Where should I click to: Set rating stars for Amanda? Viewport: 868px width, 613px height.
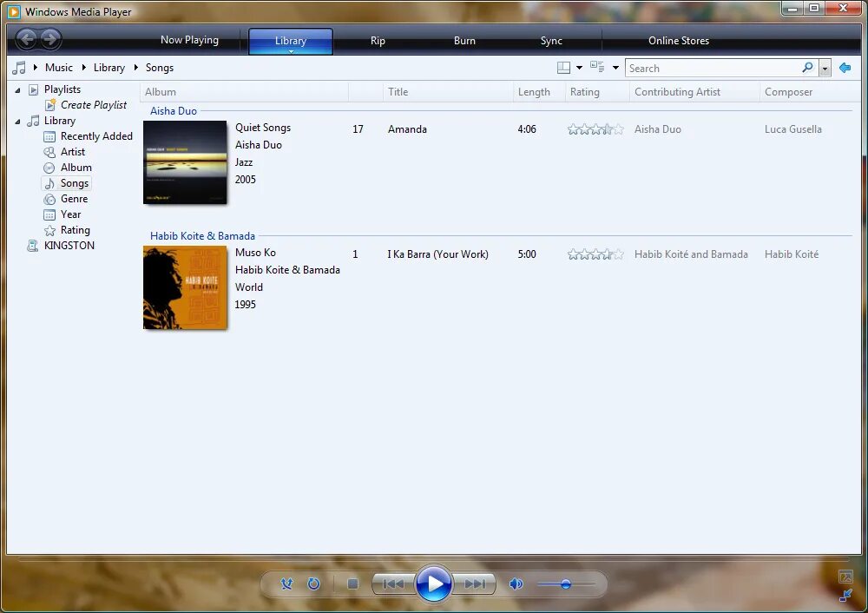[x=595, y=129]
